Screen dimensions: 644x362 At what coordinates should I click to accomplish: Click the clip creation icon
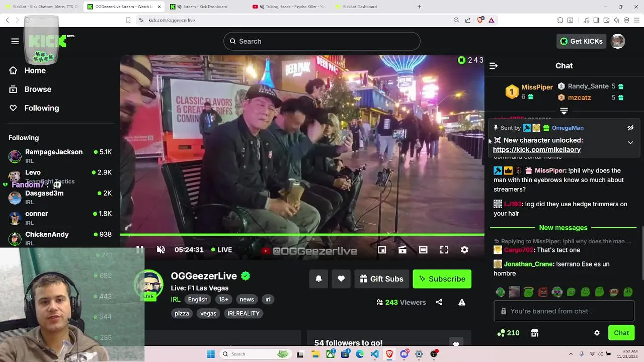pos(403,249)
